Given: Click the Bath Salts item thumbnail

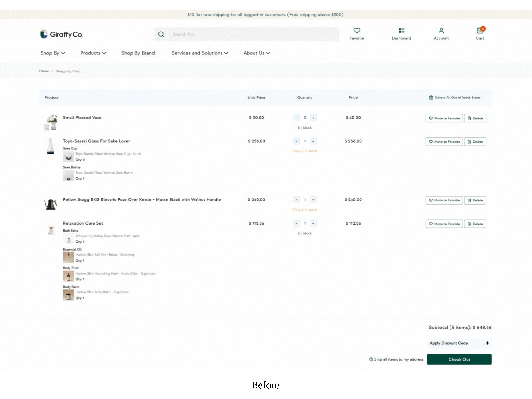Looking at the screenshot, I should click(x=68, y=239).
